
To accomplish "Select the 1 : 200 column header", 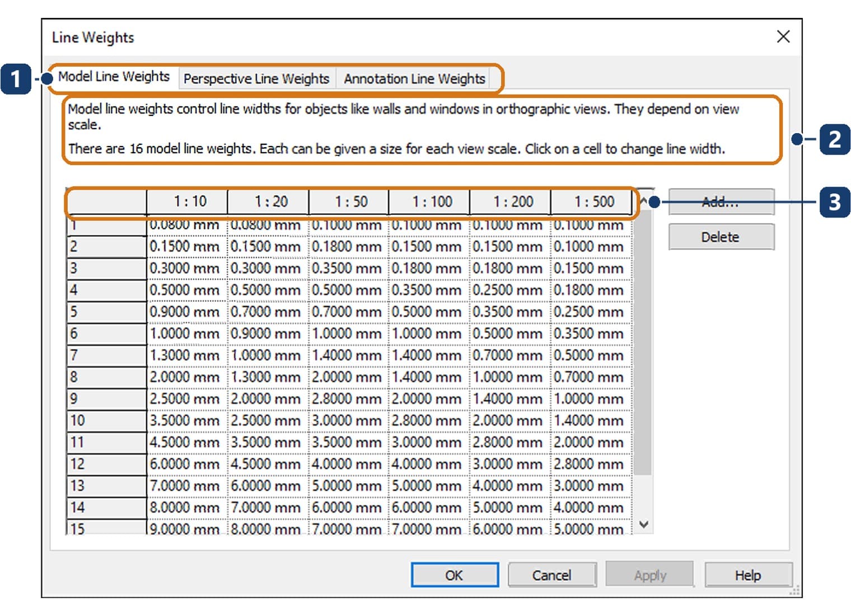I will [x=511, y=201].
